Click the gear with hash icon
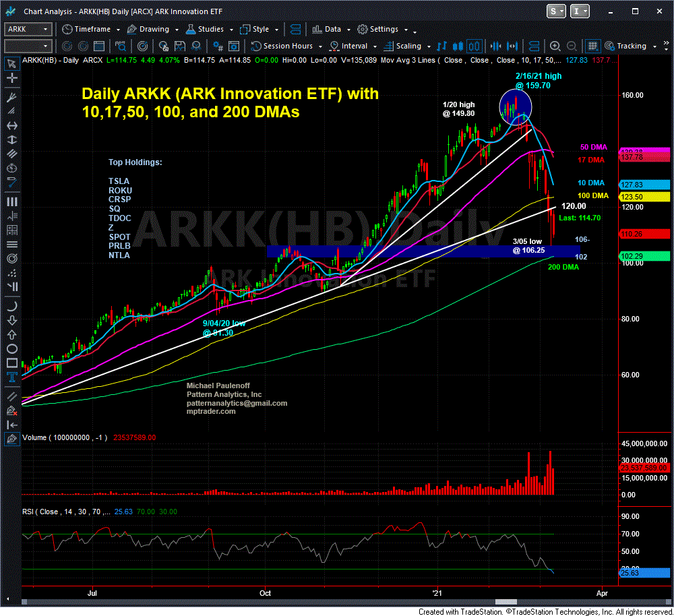Viewport: 674px width, 616px height. click(218, 46)
